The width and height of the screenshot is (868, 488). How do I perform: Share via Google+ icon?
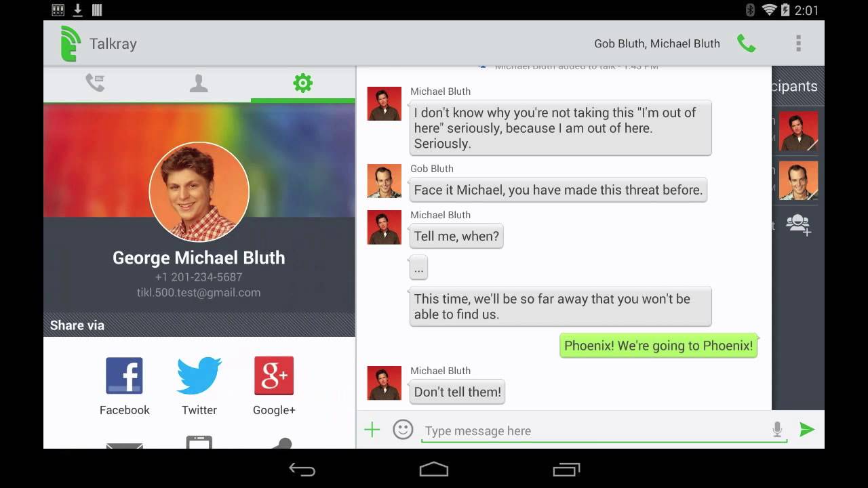pos(274,375)
